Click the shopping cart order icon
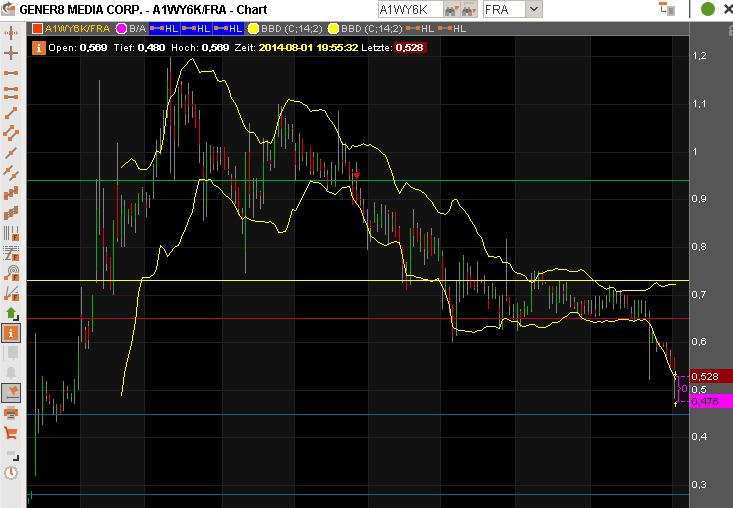The width and height of the screenshot is (733, 508). 12,432
